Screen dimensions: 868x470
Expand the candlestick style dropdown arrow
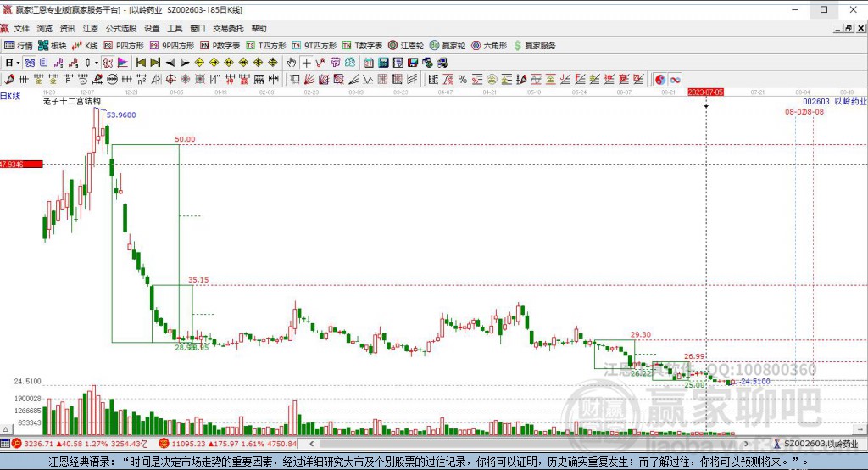click(97, 63)
